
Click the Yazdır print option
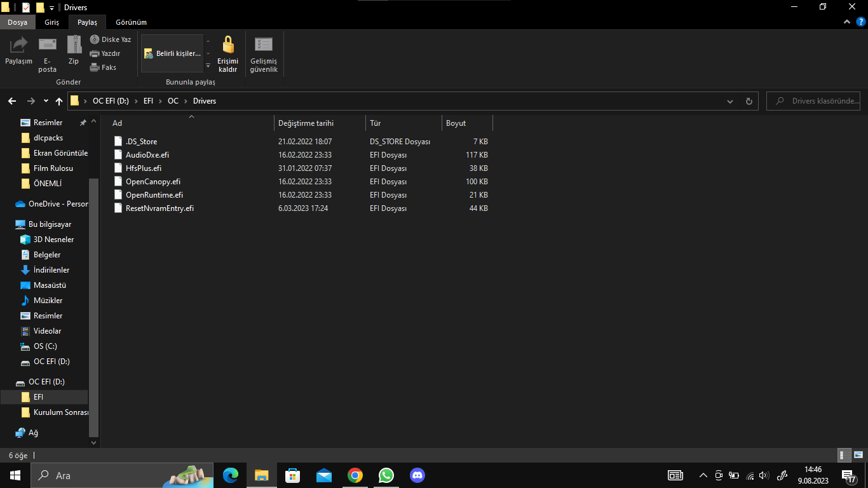105,53
